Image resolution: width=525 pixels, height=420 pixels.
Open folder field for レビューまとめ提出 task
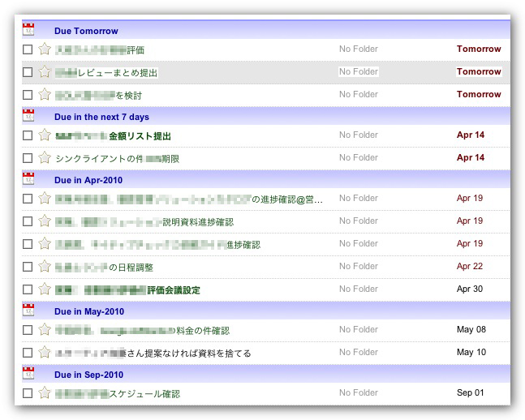pos(359,72)
